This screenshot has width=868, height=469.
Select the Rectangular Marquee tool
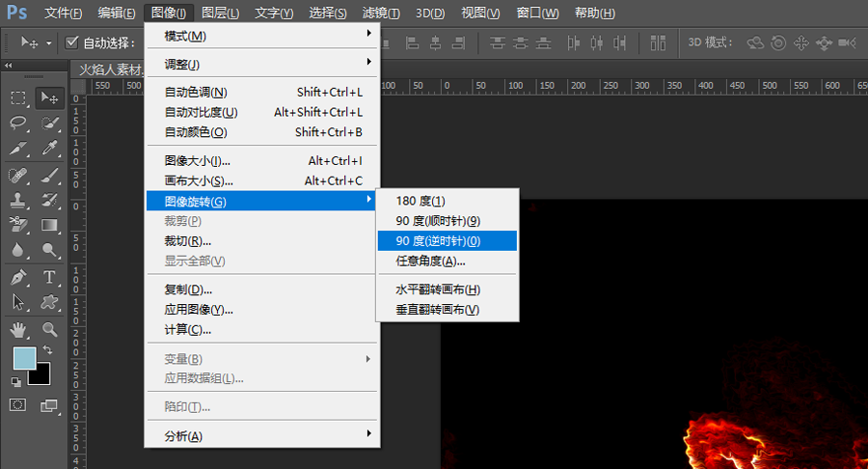click(18, 97)
